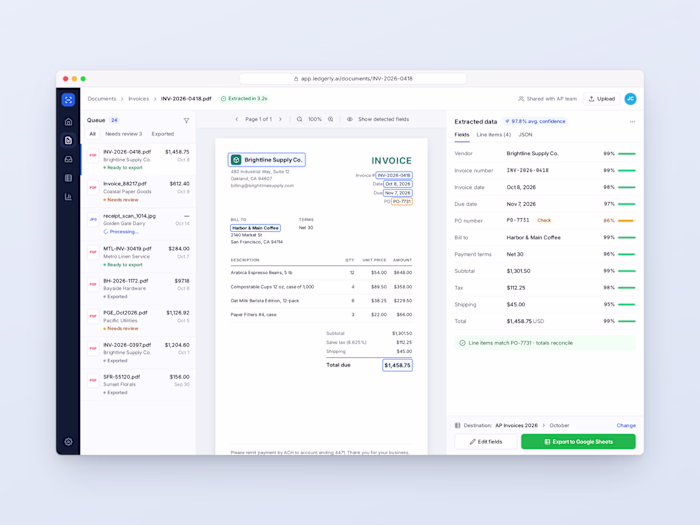Switch to the Fields tab
The width and height of the screenshot is (700, 525).
point(462,135)
